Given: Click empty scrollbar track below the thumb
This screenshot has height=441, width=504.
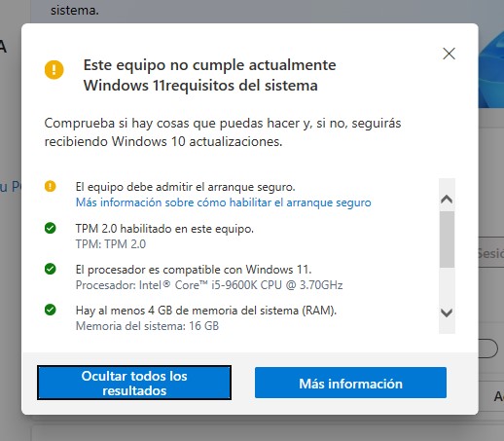Looking at the screenshot, I should pos(447,285).
